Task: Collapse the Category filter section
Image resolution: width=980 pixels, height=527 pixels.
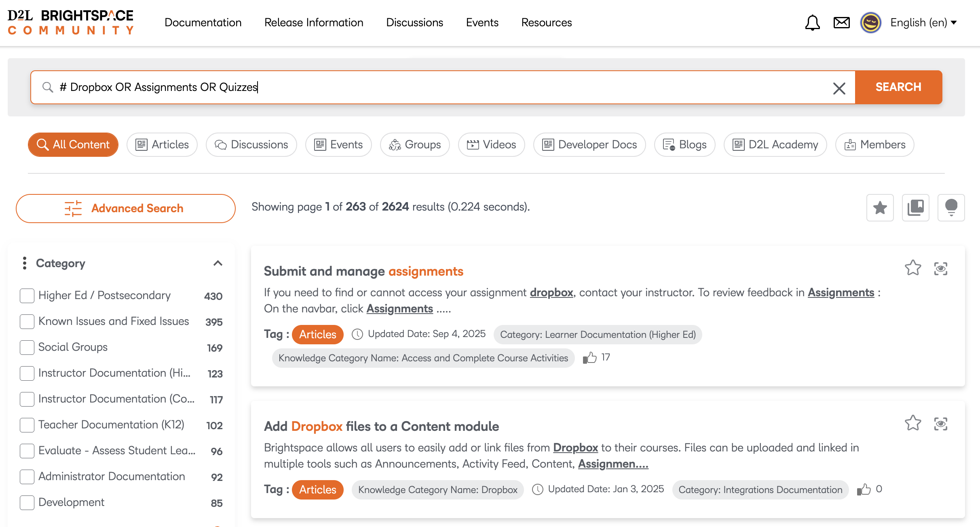Action: tap(218, 263)
